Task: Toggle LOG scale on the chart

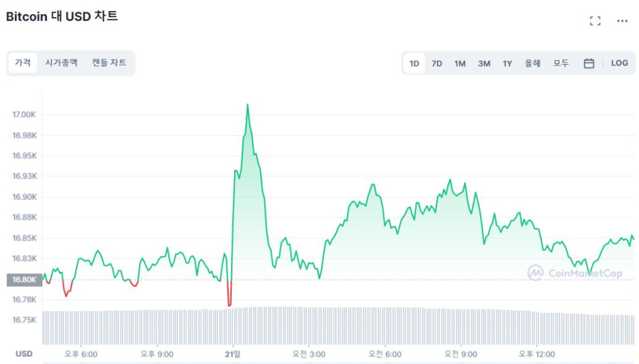Action: click(620, 64)
